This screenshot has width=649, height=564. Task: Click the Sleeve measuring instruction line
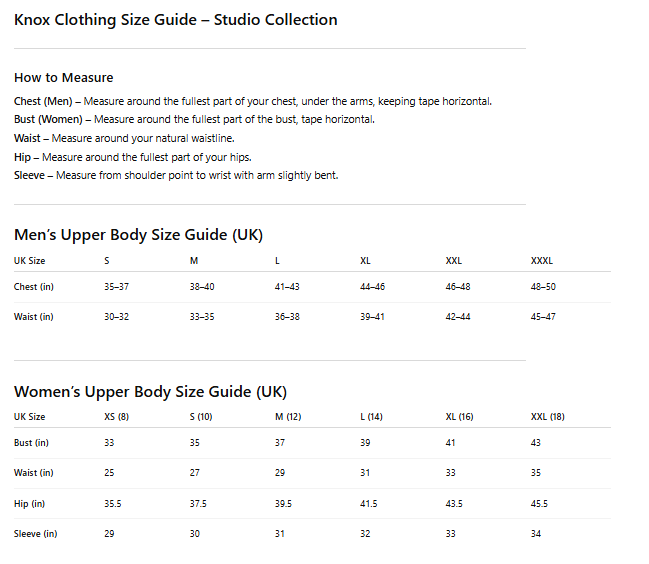pyautogui.click(x=176, y=176)
